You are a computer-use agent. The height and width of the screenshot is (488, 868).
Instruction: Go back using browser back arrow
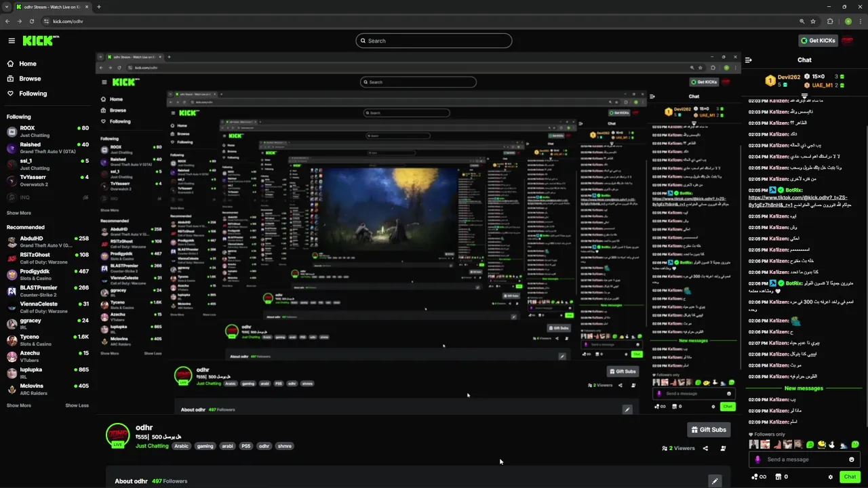point(7,21)
